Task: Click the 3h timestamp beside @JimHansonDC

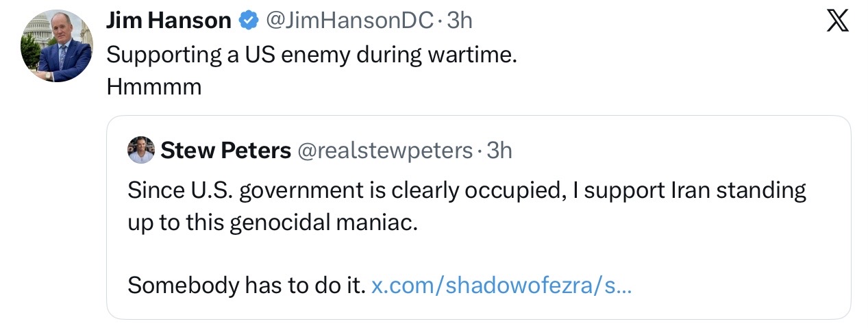Action: pos(459,21)
